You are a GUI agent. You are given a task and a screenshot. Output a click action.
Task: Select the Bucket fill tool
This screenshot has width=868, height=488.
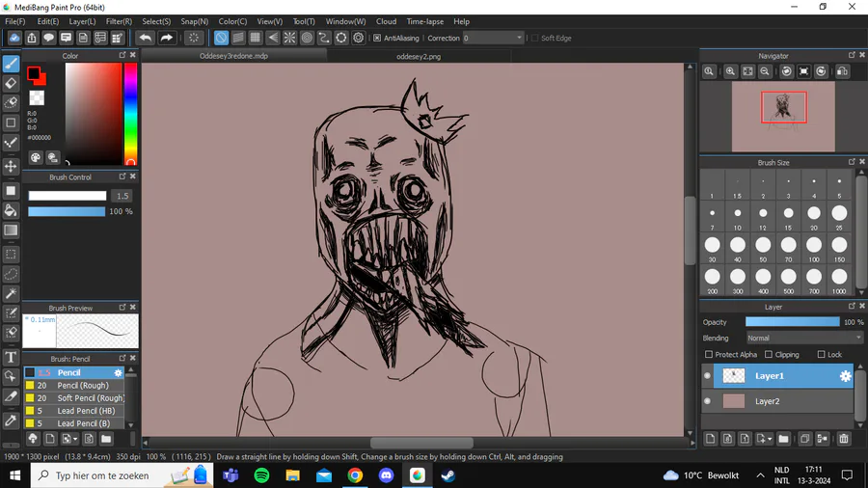(12, 210)
